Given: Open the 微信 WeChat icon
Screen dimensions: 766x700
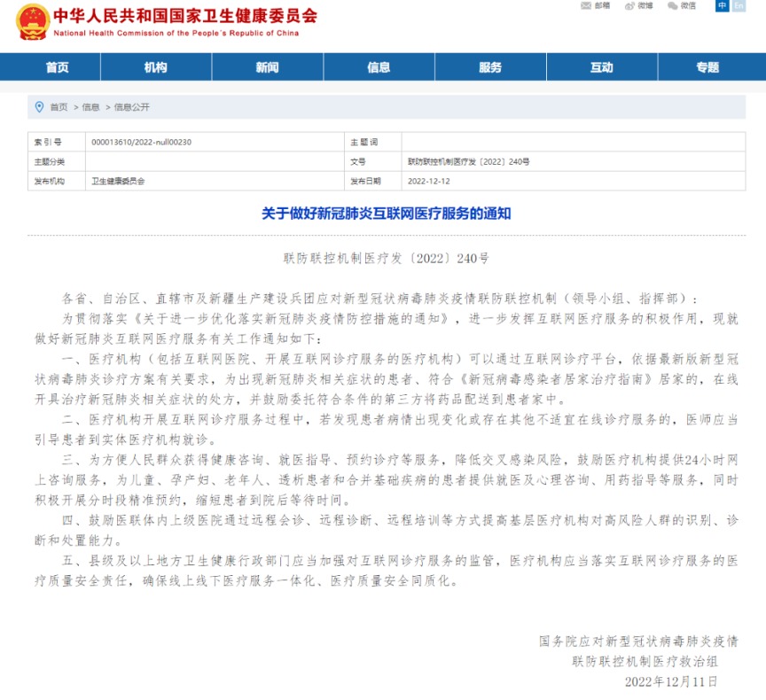Looking at the screenshot, I should (673, 6).
